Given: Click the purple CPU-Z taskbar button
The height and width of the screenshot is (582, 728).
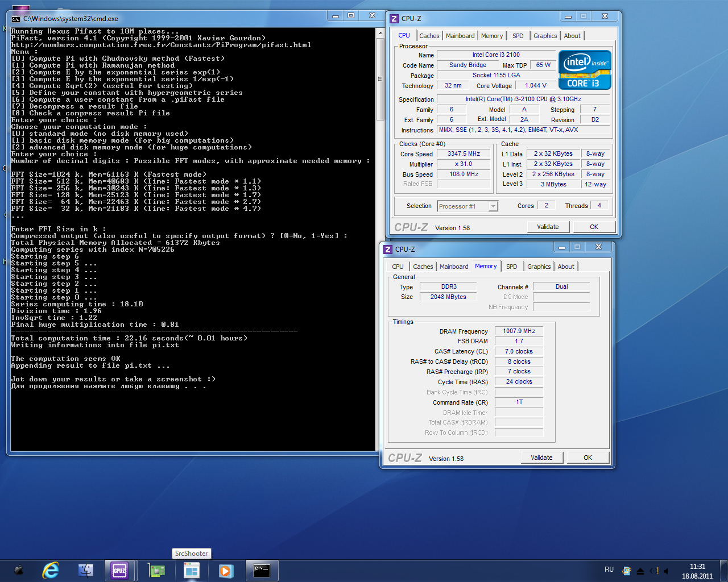Looking at the screenshot, I should 119,570.
